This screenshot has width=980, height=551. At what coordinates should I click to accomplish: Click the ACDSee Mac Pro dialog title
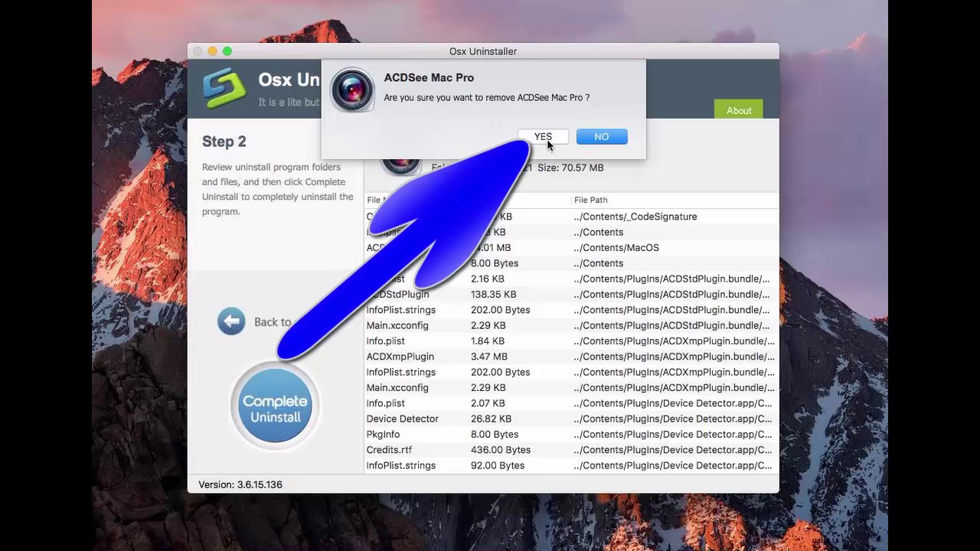click(x=429, y=78)
